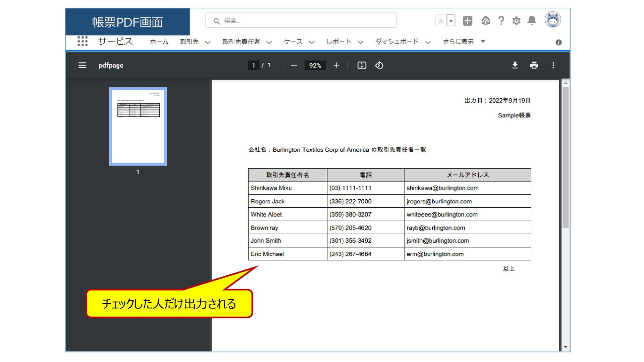Click the fit to page icon
644x362 pixels.
pos(362,65)
